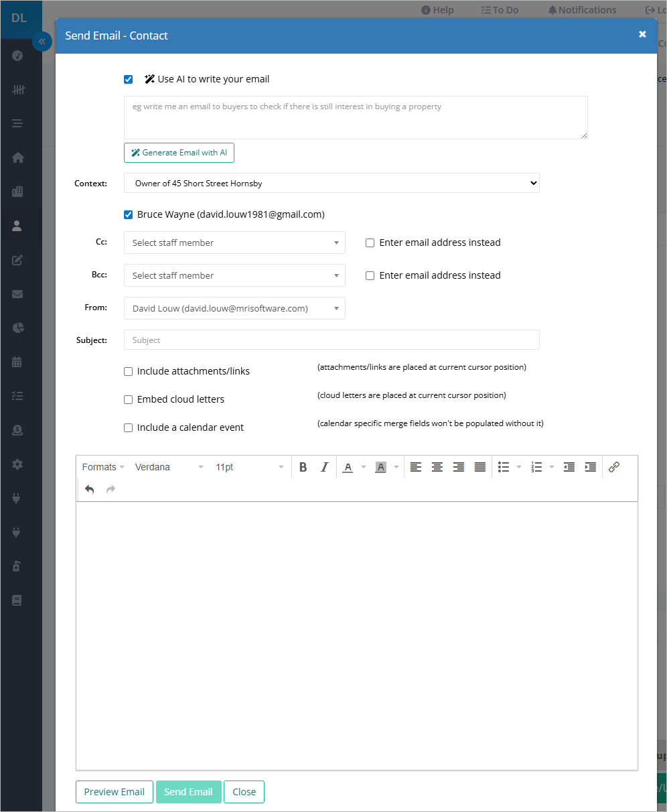Check Enter email address instead for Bcc
667x812 pixels.
point(370,275)
